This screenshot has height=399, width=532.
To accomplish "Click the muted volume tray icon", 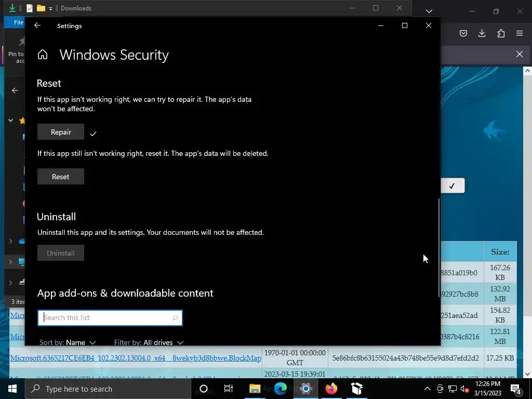I will tap(465, 389).
